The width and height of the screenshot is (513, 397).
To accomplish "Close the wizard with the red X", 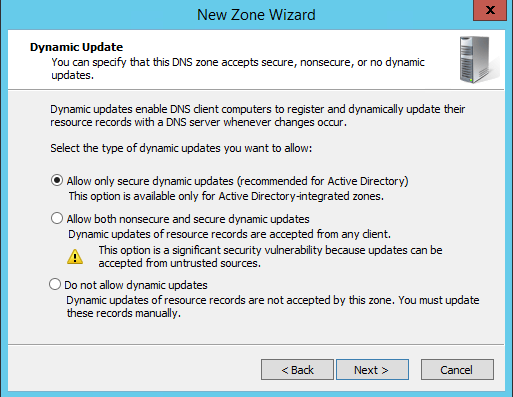I will 490,10.
